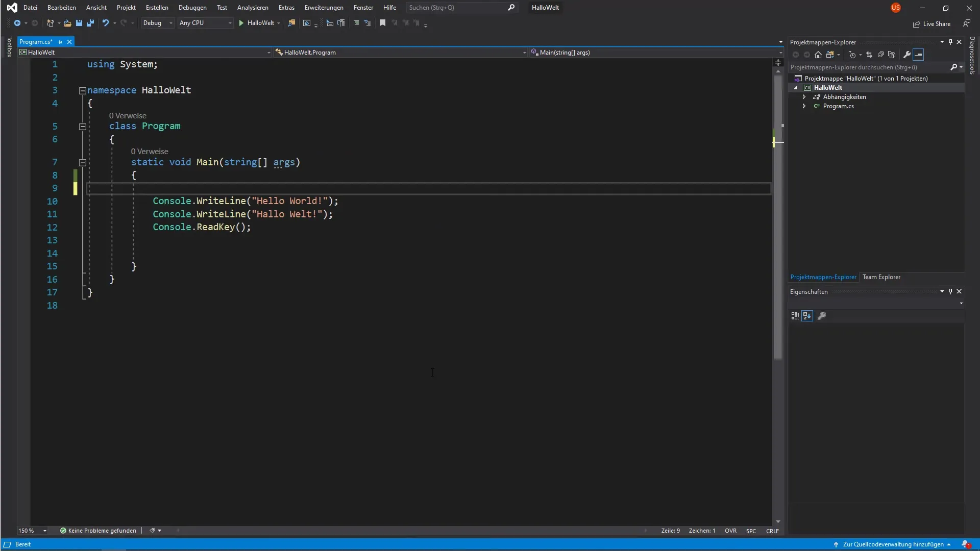Click the feedback icon next to Live Share
This screenshot has width=980, height=551.
966,23
